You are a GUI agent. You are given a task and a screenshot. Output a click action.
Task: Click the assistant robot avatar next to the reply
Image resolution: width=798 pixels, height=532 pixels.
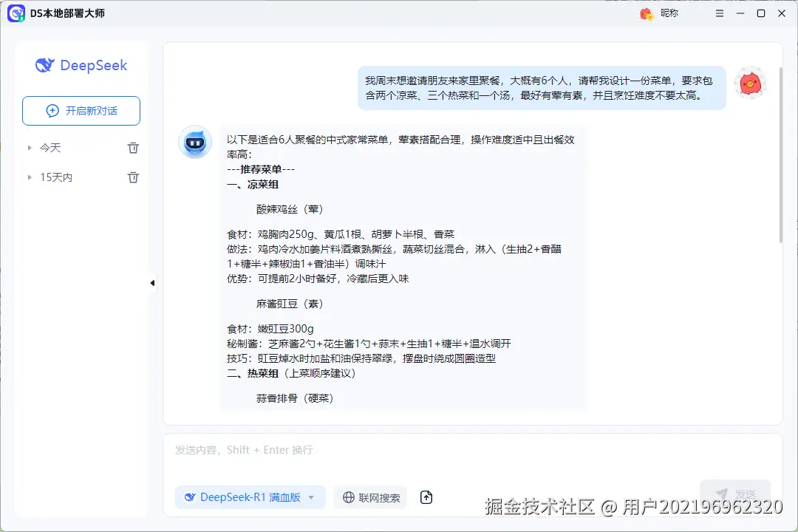click(195, 143)
